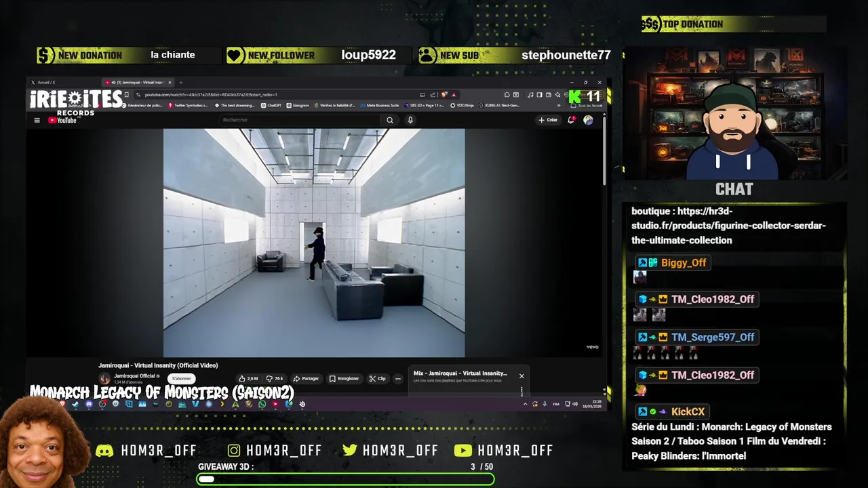This screenshot has width=868, height=488.
Task: Expand the system tray hidden icons chevron
Action: 525,404
